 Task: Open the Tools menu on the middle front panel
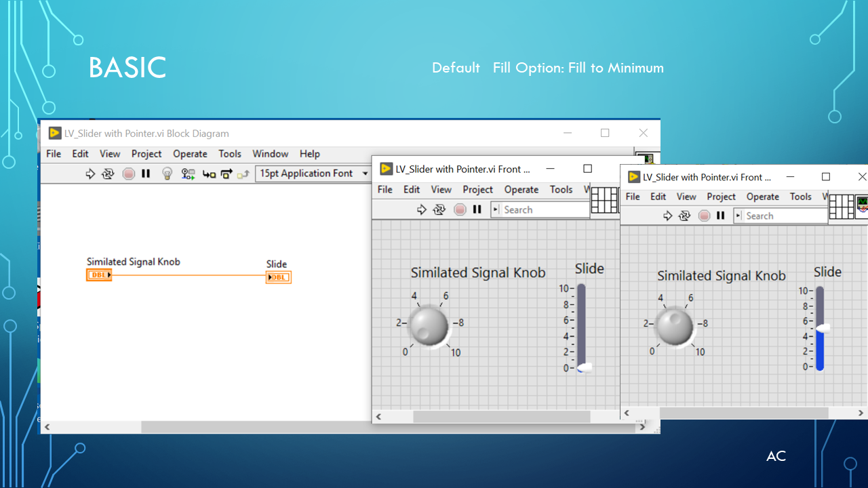coord(561,190)
